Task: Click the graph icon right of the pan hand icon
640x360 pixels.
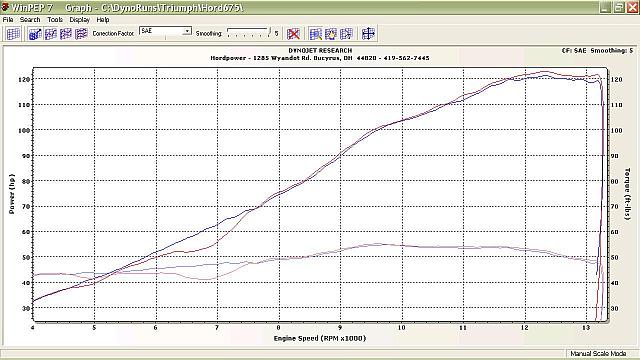Action: coord(346,33)
